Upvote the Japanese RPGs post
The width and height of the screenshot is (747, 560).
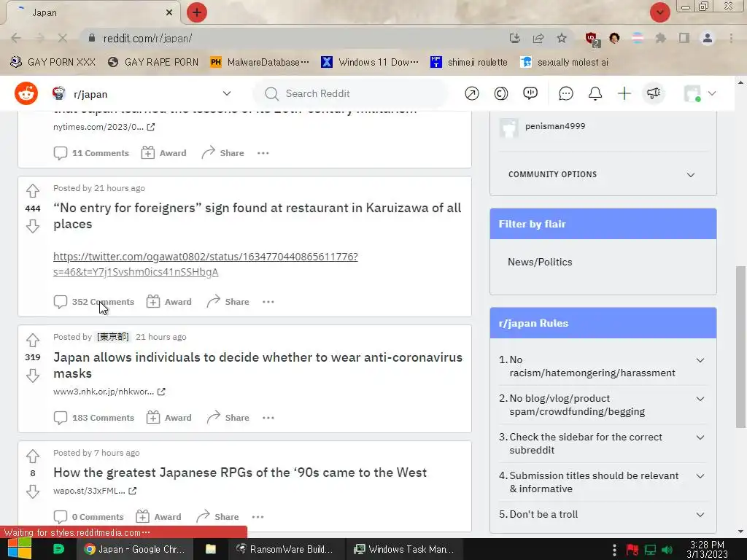click(32, 456)
